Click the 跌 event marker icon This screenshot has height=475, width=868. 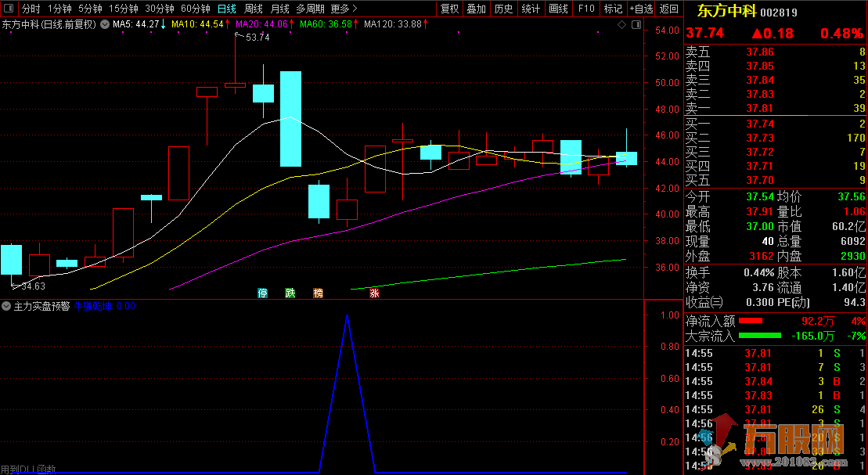tap(290, 293)
